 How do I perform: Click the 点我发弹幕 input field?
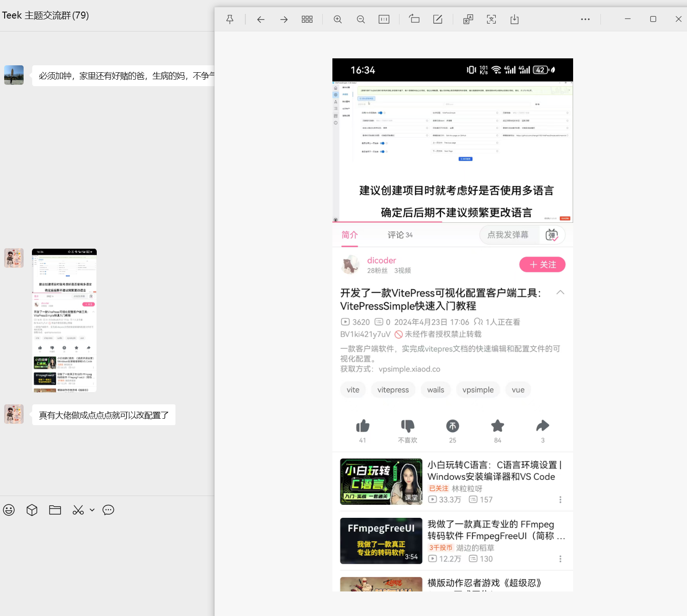tap(510, 235)
